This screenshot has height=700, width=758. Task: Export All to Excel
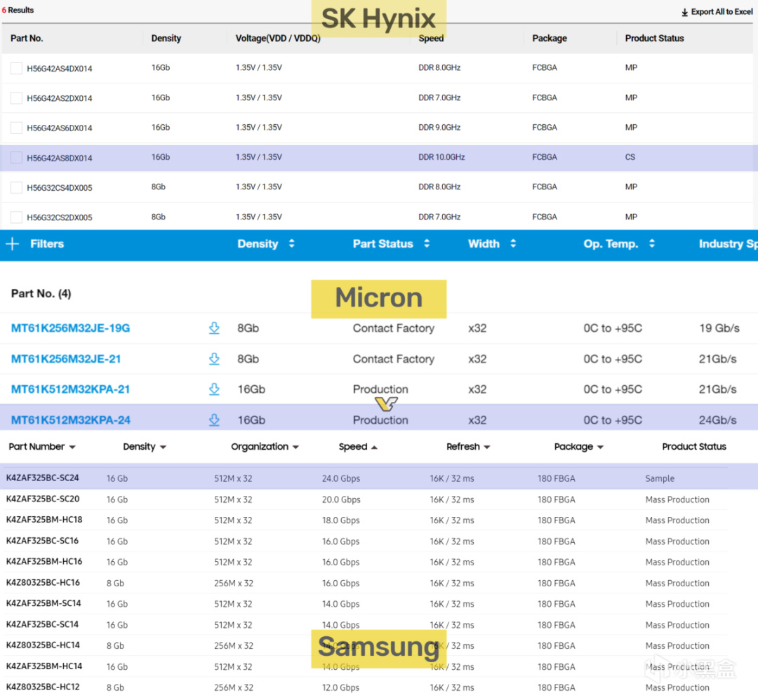717,12
